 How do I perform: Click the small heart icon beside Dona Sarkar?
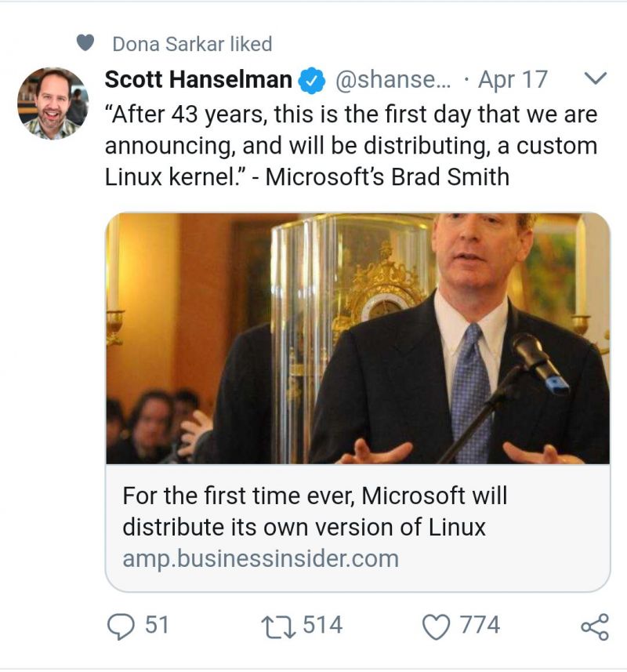[x=85, y=43]
